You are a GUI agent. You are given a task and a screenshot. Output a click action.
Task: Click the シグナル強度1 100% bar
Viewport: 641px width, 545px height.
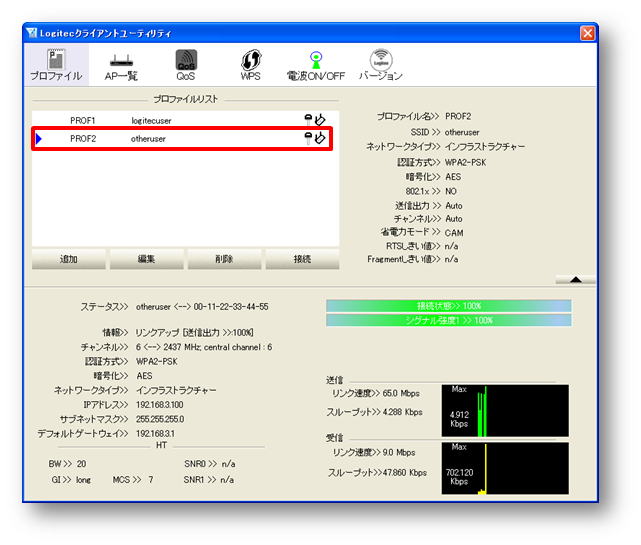[448, 320]
